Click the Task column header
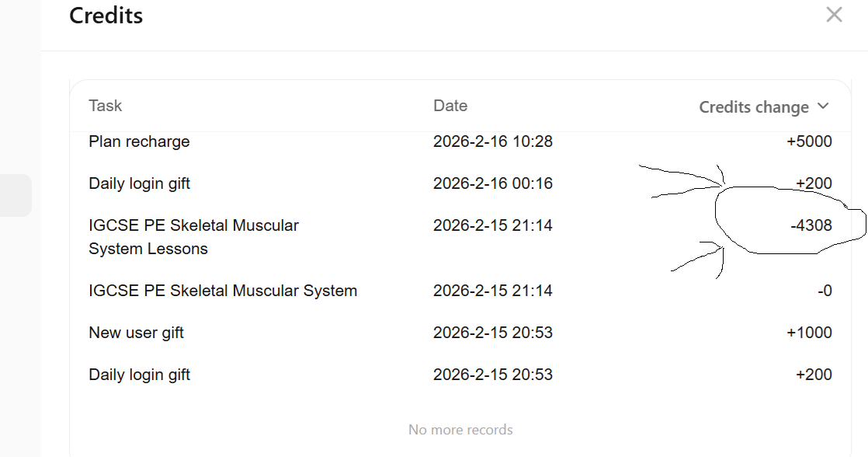 pos(106,106)
